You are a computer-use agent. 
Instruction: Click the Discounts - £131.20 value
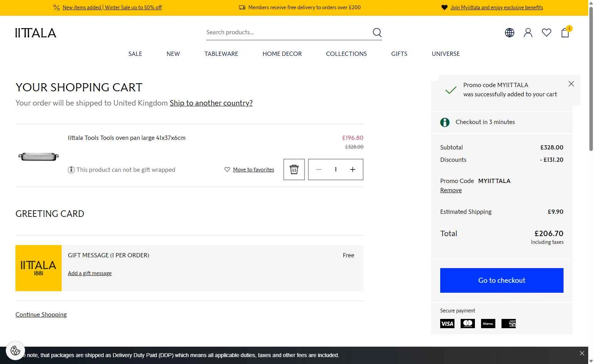pos(552,160)
